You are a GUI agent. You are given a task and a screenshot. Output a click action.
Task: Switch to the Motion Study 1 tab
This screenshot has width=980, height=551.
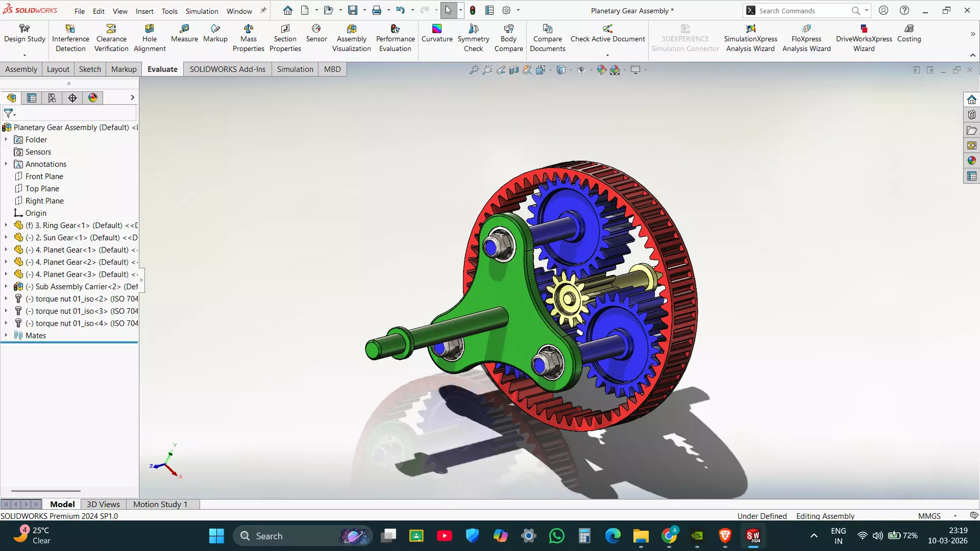(x=160, y=504)
